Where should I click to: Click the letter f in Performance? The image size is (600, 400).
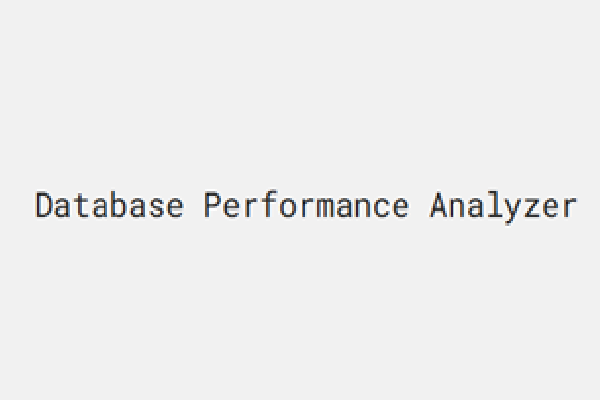[x=269, y=205]
